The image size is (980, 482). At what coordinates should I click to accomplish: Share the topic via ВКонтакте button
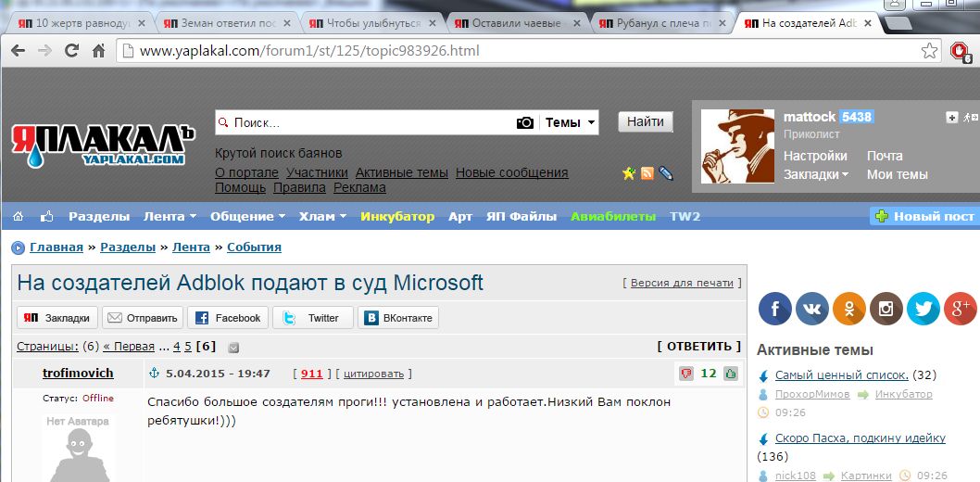[x=398, y=318]
